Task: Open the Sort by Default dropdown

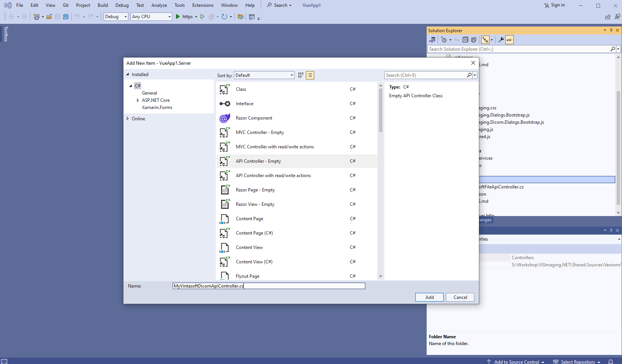Action: click(264, 75)
